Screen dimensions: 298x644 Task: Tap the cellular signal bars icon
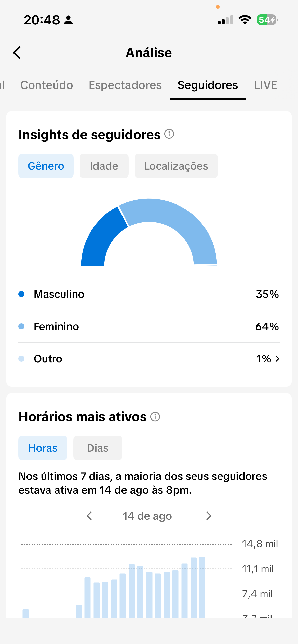(x=225, y=20)
